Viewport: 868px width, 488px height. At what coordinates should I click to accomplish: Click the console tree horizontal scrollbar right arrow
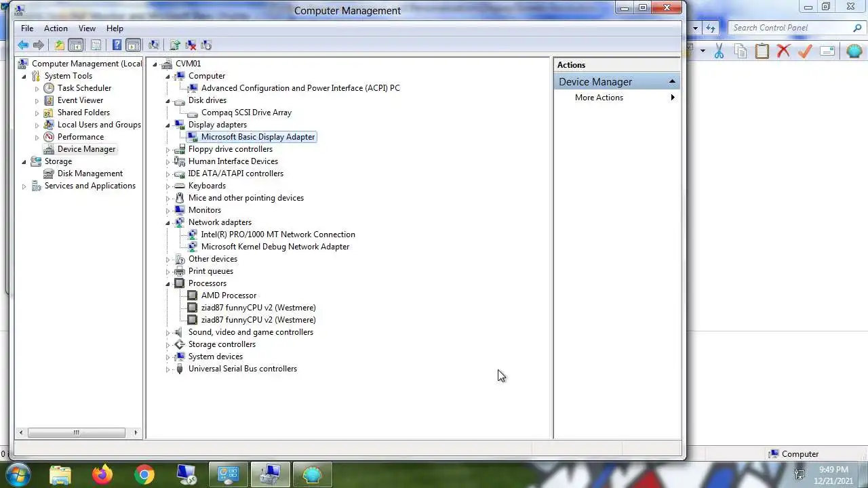[x=136, y=432]
